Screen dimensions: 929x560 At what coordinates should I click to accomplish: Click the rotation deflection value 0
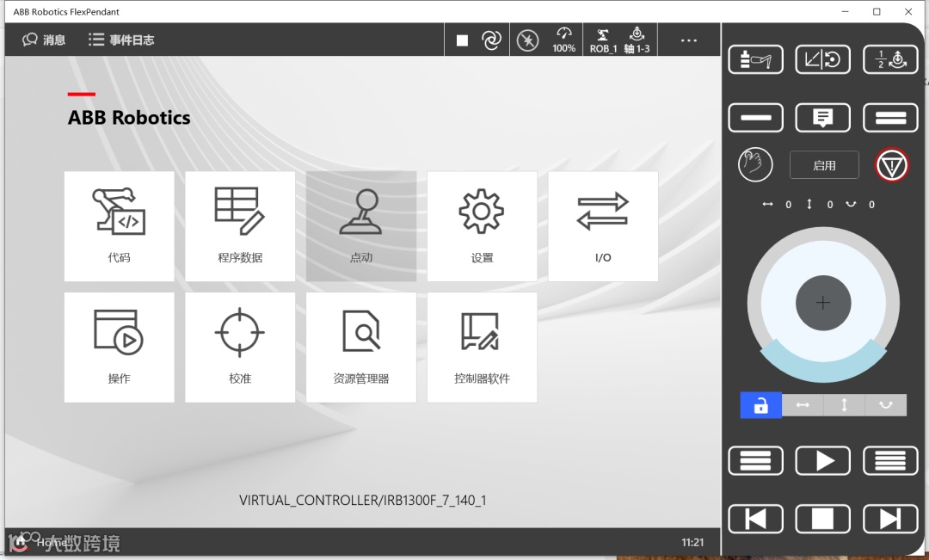click(x=871, y=205)
